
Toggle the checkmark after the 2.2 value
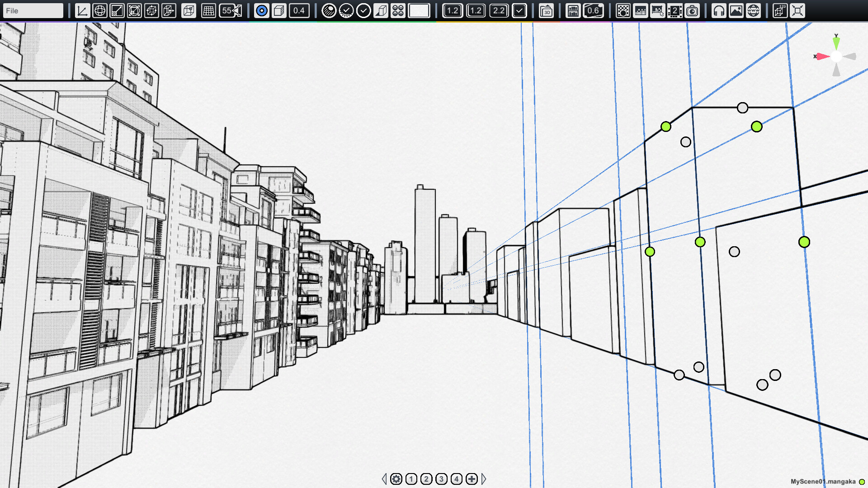[x=519, y=10]
